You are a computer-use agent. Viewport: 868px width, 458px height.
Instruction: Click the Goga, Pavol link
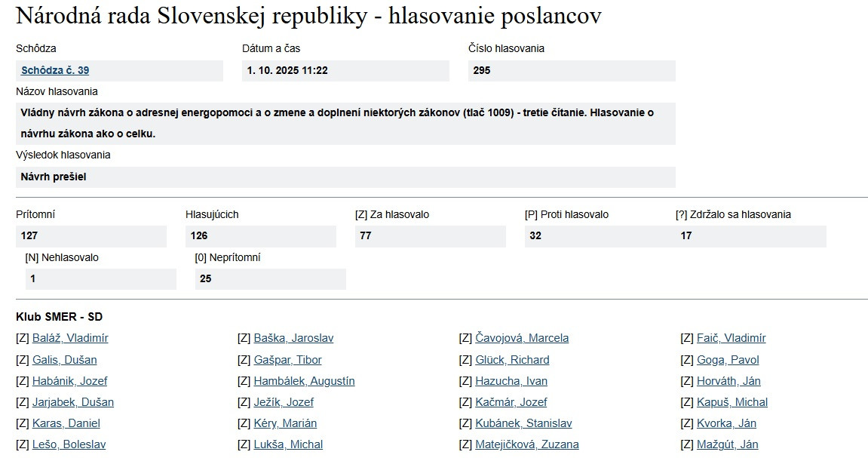728,360
